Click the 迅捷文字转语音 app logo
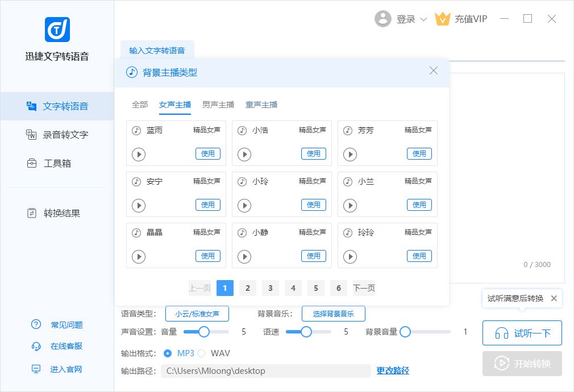The height and width of the screenshot is (392, 574). [x=57, y=30]
